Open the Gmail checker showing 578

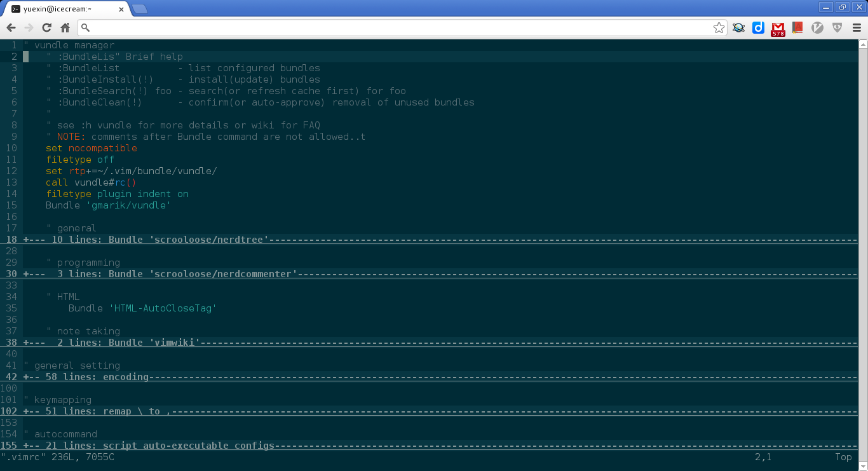(778, 29)
